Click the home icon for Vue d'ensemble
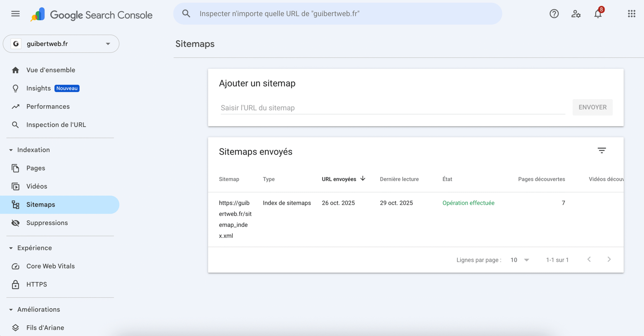This screenshot has width=644, height=336. (x=15, y=70)
